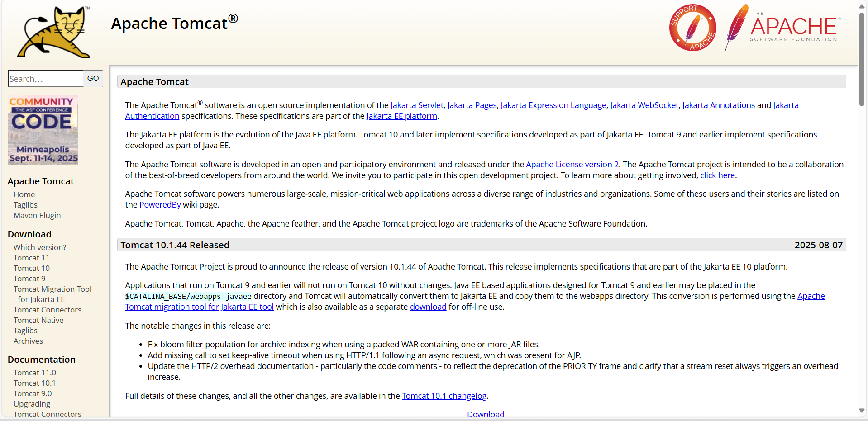868x421 pixels.
Task: Open the Maven Plugin sidebar link
Action: click(x=37, y=215)
